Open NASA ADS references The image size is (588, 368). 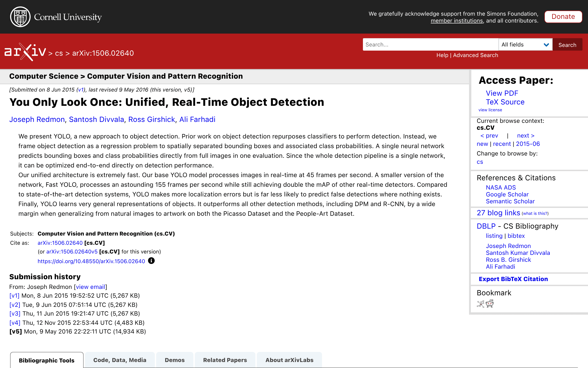(x=500, y=187)
